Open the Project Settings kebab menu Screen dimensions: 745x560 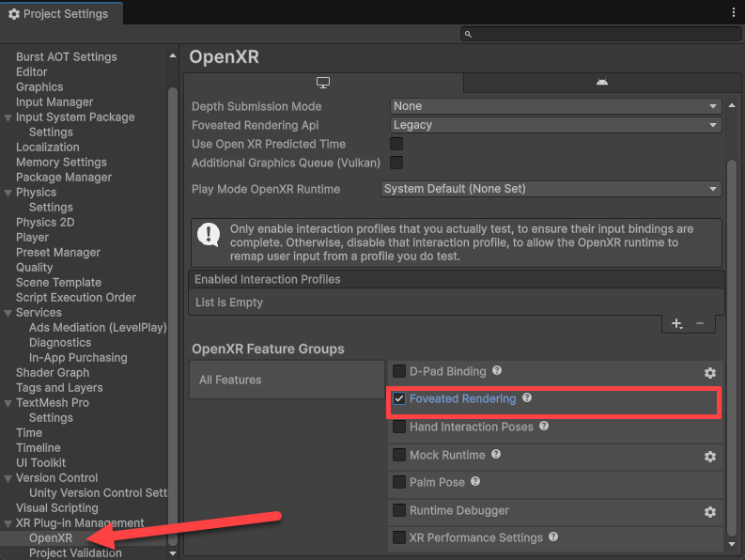(734, 13)
